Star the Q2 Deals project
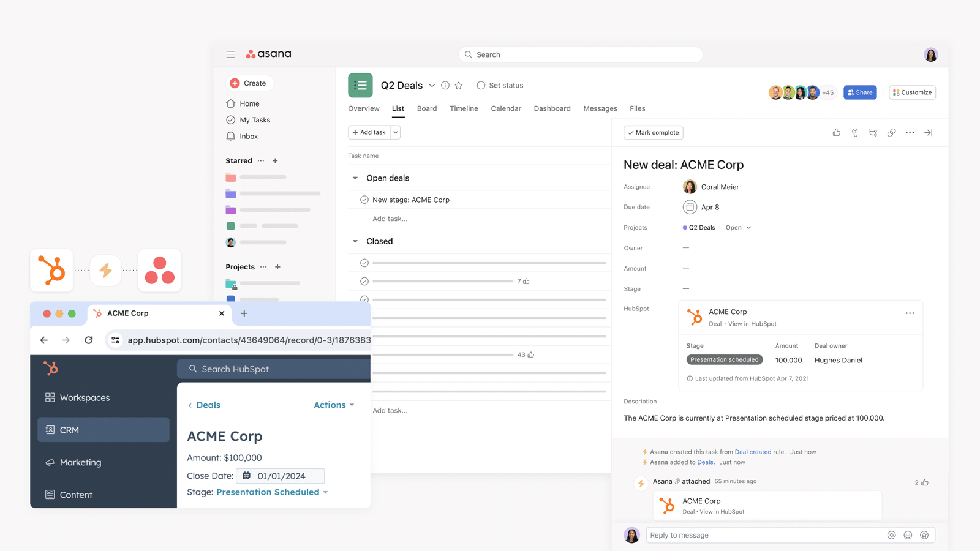 tap(459, 86)
